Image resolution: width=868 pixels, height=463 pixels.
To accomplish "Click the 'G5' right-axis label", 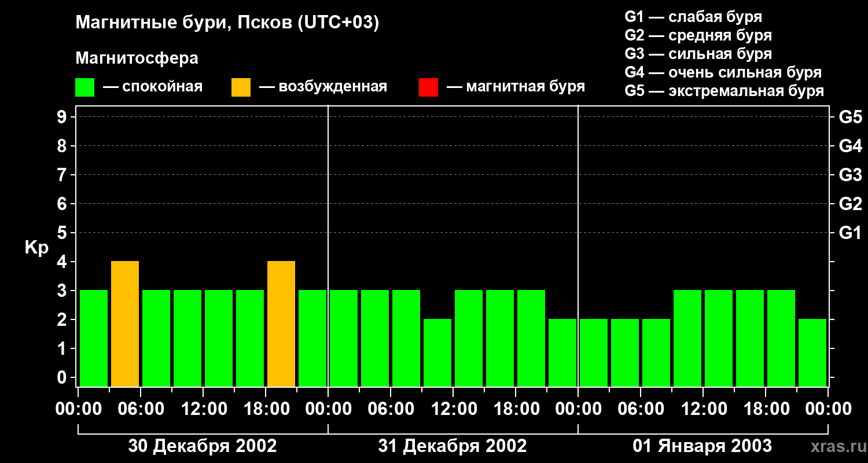I will click(850, 117).
